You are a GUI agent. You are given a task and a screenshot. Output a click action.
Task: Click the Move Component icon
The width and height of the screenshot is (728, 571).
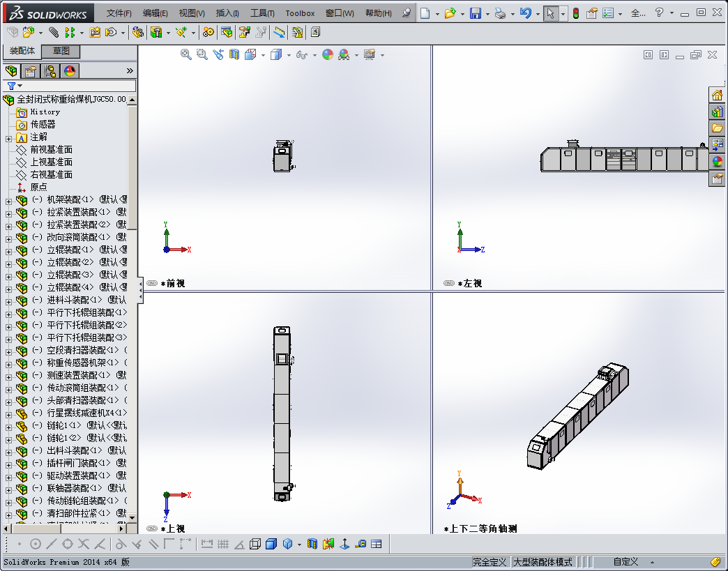point(111,32)
